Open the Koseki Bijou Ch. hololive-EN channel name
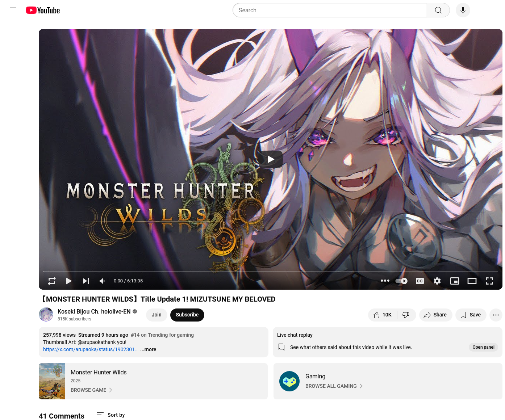 94,311
